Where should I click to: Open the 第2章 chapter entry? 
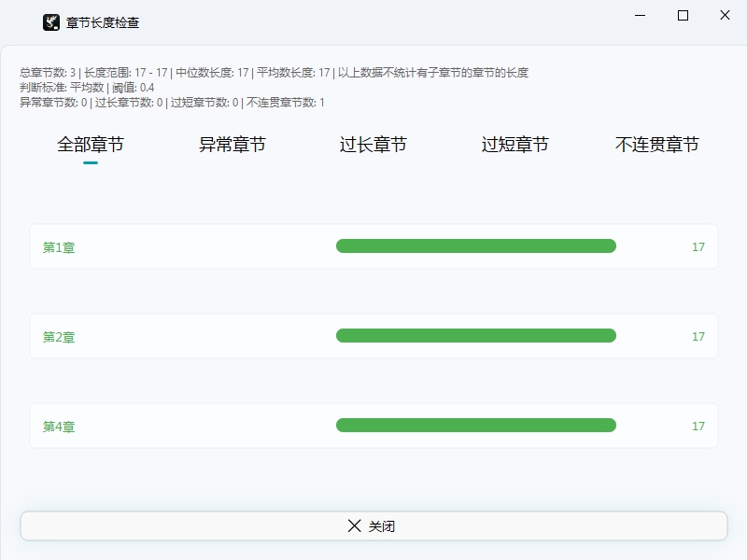(59, 337)
